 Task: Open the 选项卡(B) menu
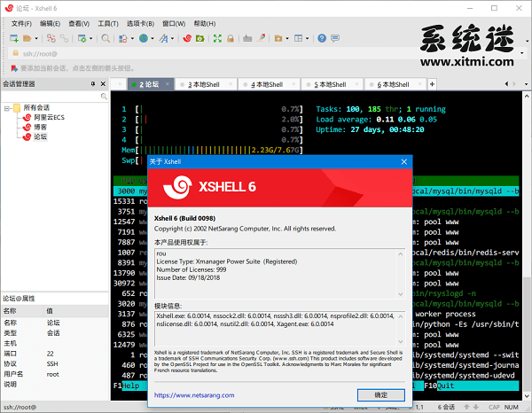[x=140, y=23]
